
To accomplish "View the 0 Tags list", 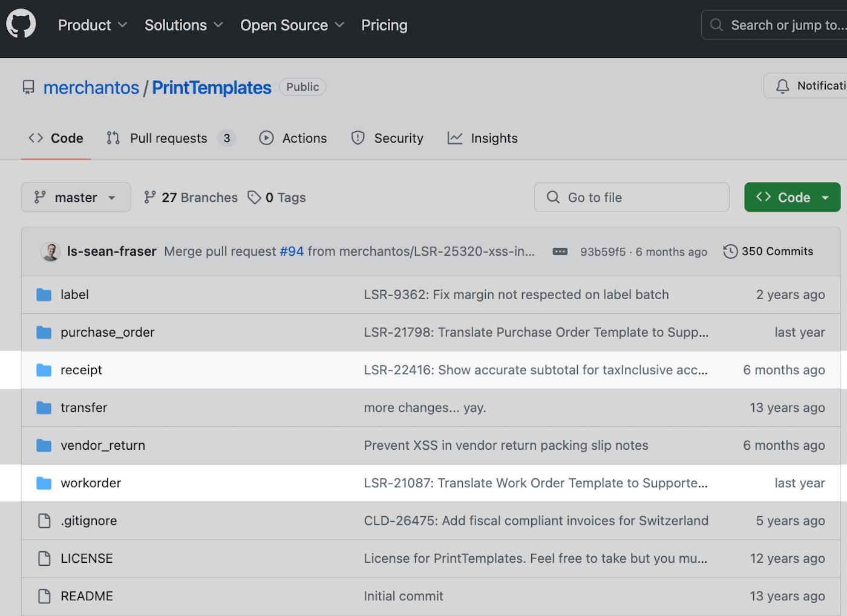I will [x=277, y=197].
